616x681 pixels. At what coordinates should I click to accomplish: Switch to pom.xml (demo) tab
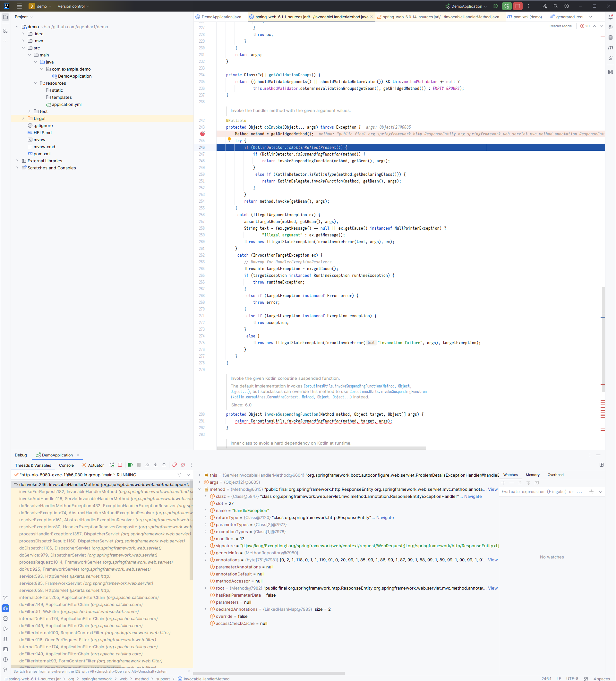point(525,17)
